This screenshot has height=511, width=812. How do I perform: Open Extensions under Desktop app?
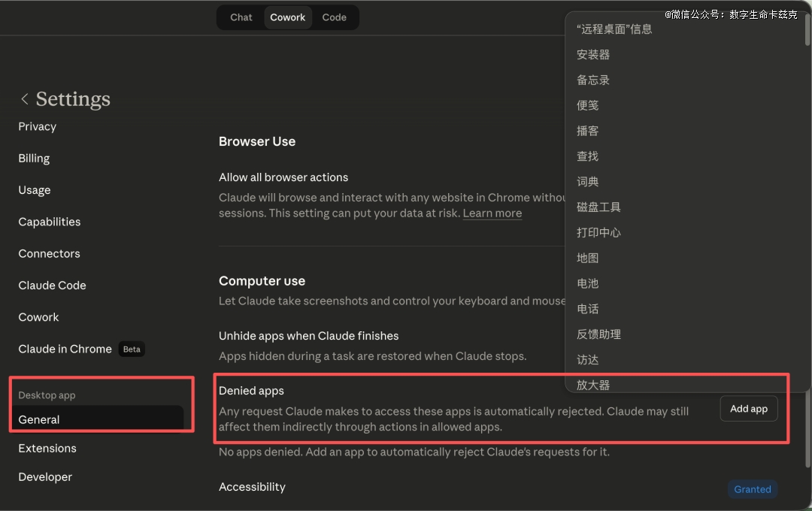[47, 448]
